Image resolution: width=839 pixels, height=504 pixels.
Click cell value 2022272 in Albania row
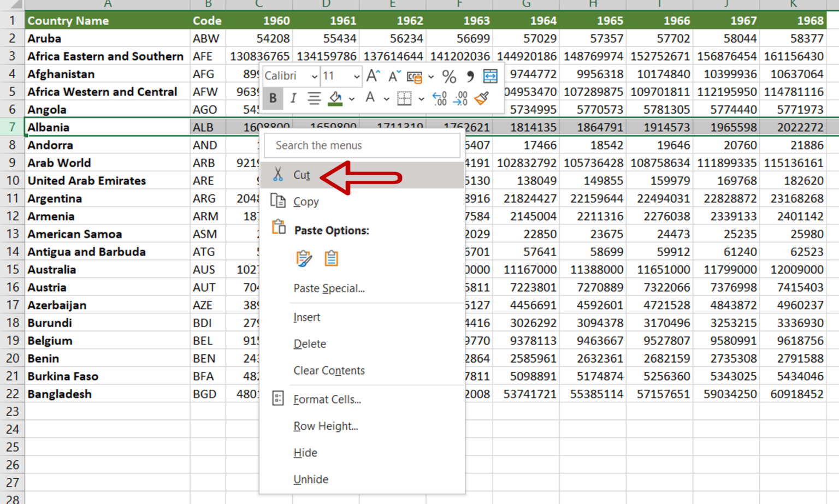pos(793,127)
